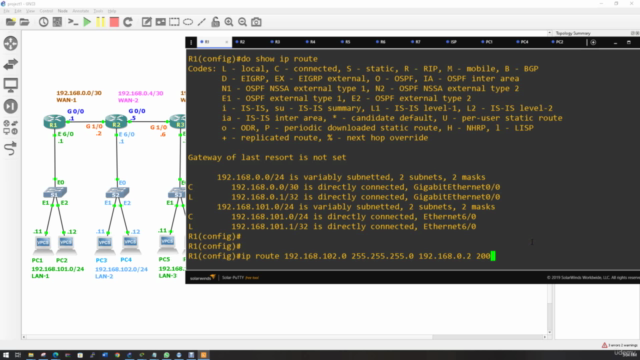Select the Add a note tool
640x360 pixels.
(147, 22)
